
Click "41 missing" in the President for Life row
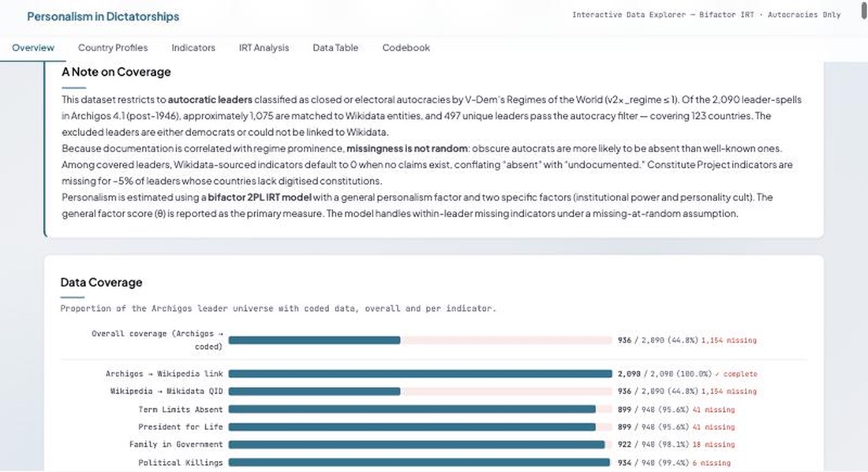713,427
